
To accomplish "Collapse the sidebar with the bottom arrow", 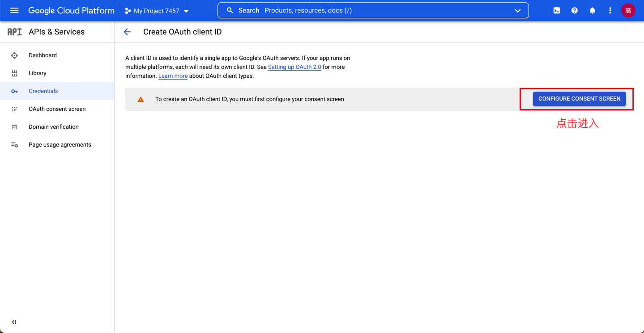I will 14,322.
